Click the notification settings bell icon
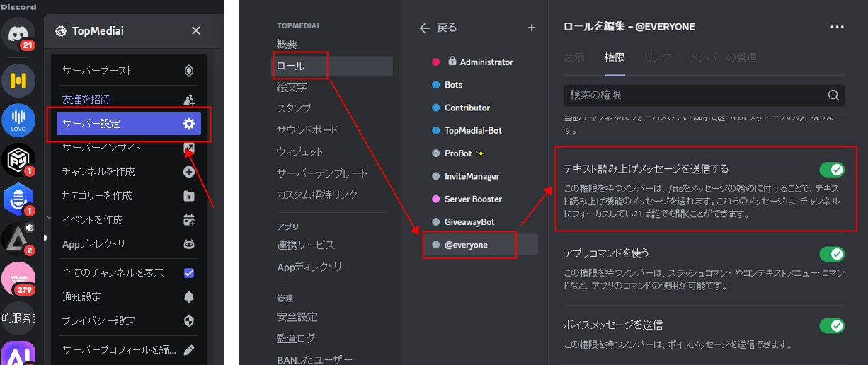Viewport: 868px width, 365px height. [x=188, y=296]
